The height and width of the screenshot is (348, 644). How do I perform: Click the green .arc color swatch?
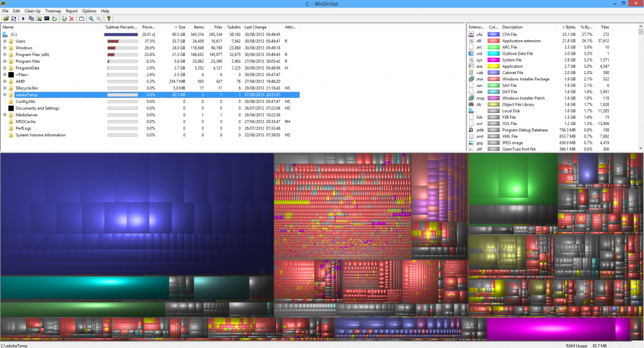tap(493, 47)
